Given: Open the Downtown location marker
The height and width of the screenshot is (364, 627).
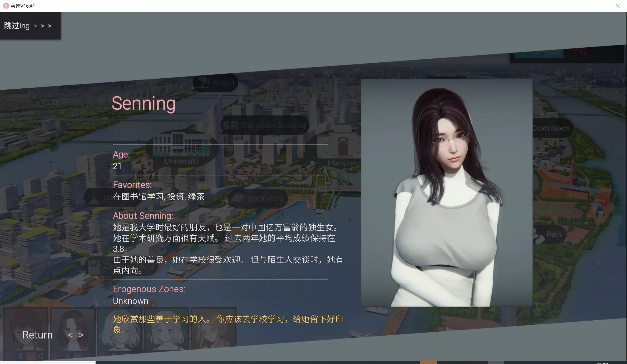Looking at the screenshot, I should 551,128.
